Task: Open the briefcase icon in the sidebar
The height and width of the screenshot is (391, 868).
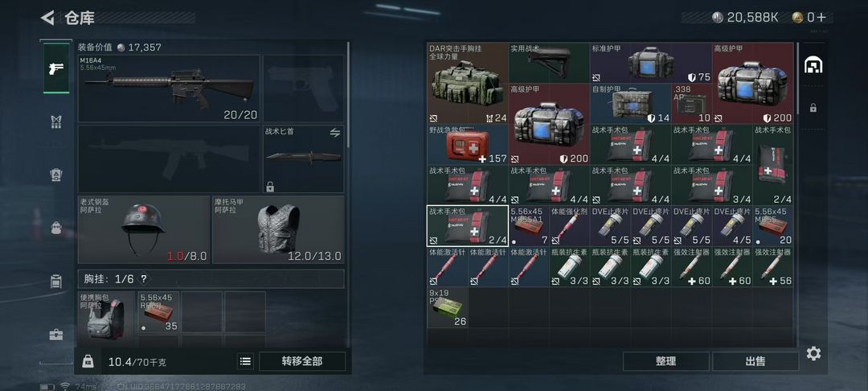Action: point(56,335)
